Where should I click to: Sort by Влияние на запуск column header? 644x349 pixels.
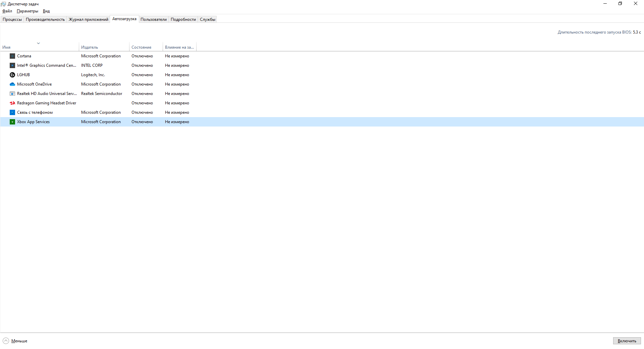click(179, 47)
